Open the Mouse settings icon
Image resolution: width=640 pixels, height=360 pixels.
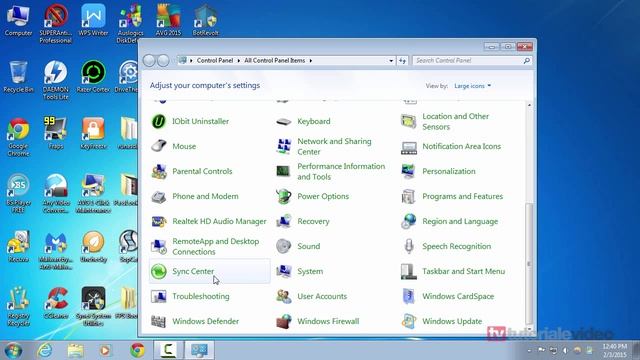(159, 146)
